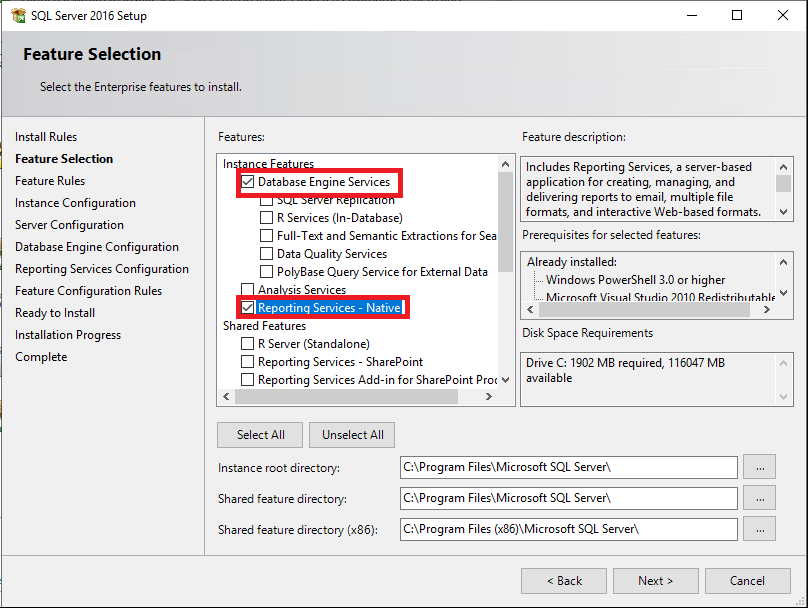Check Data Quality Services checkbox
Viewport: 808px width, 608px height.
click(x=266, y=254)
